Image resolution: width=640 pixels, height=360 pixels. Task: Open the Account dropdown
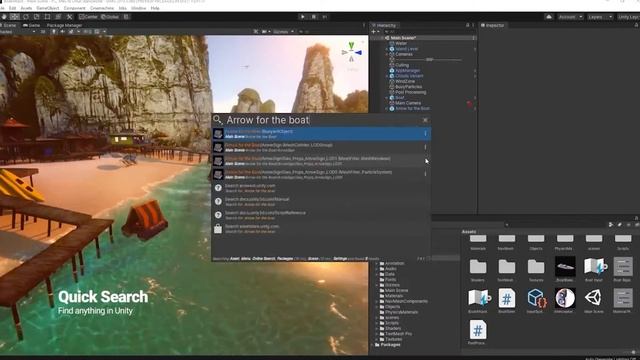(x=570, y=17)
